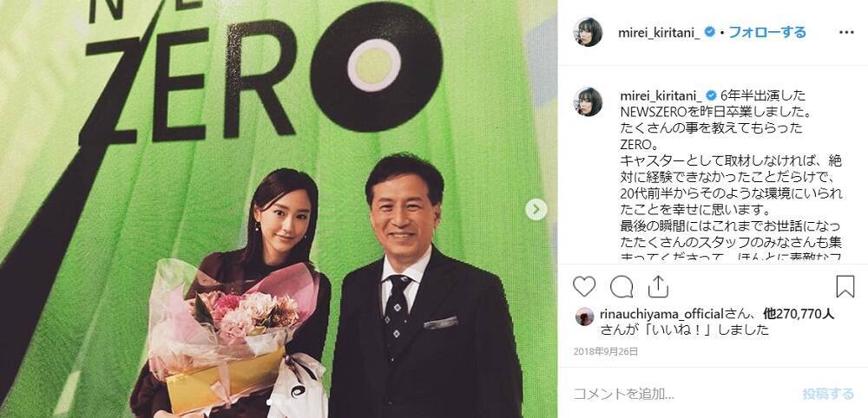
Task: Click the 投稿する post comment button
Action: pos(828,394)
